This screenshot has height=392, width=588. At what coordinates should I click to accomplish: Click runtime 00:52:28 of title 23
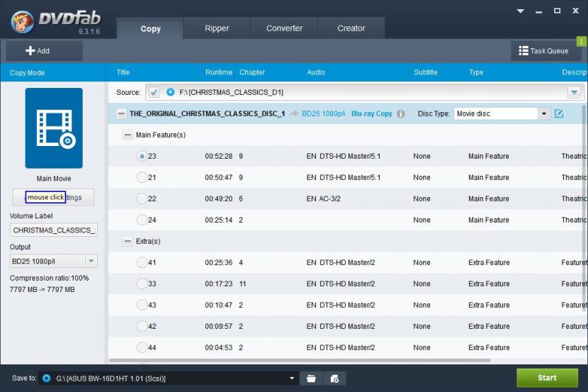pos(219,156)
